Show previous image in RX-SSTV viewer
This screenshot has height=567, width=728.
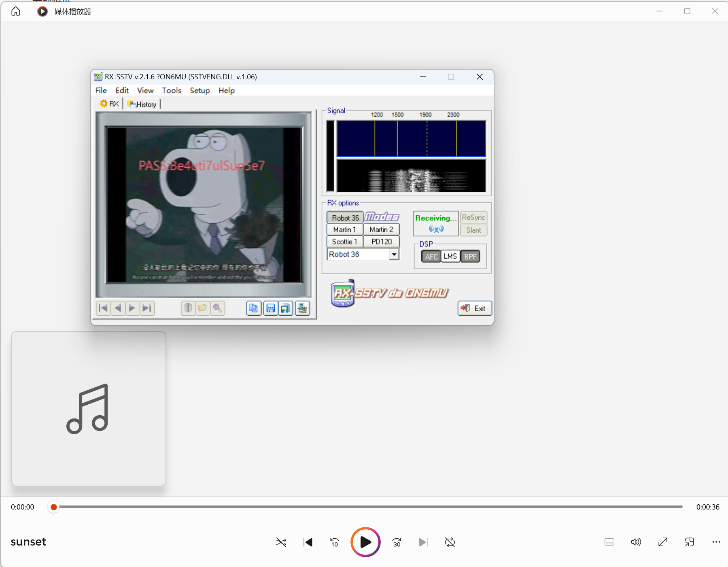click(x=118, y=308)
